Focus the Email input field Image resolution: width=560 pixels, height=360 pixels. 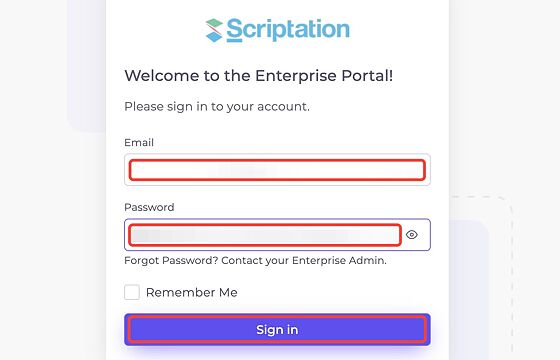[277, 170]
